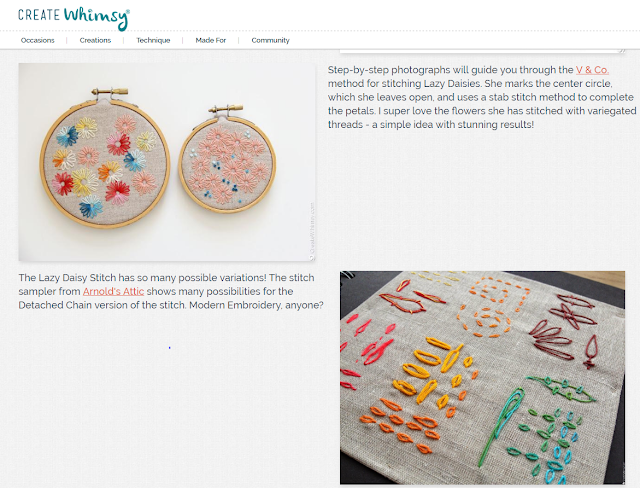
Task: Open the detached chain stitch sampler photo
Action: click(x=482, y=377)
